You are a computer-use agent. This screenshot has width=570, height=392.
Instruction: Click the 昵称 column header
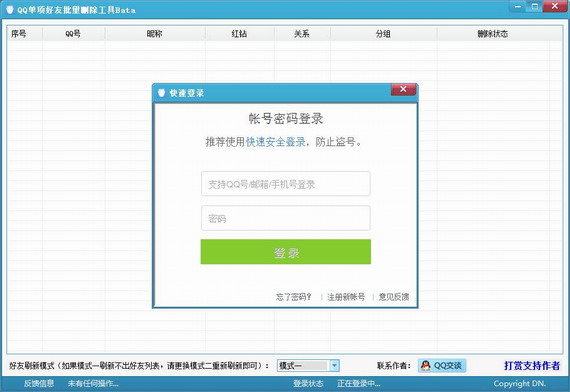(x=155, y=34)
